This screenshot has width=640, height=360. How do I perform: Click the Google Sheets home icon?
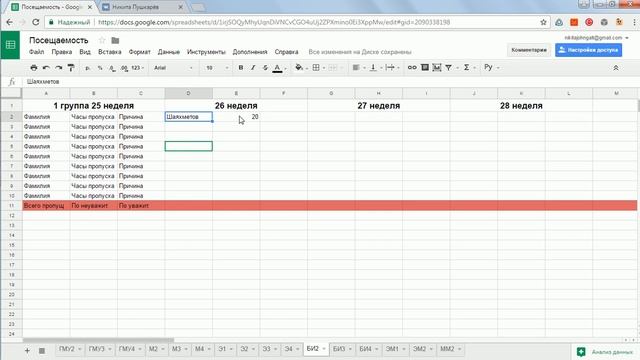click(10, 45)
